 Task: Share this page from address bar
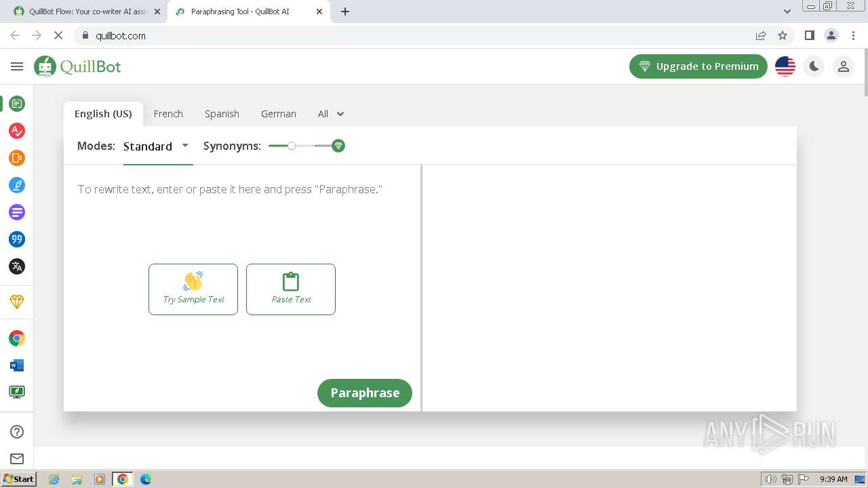coord(761,35)
